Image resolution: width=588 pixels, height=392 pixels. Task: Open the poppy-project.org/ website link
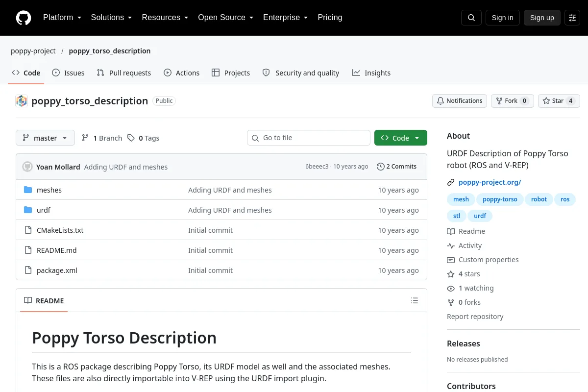pyautogui.click(x=490, y=182)
